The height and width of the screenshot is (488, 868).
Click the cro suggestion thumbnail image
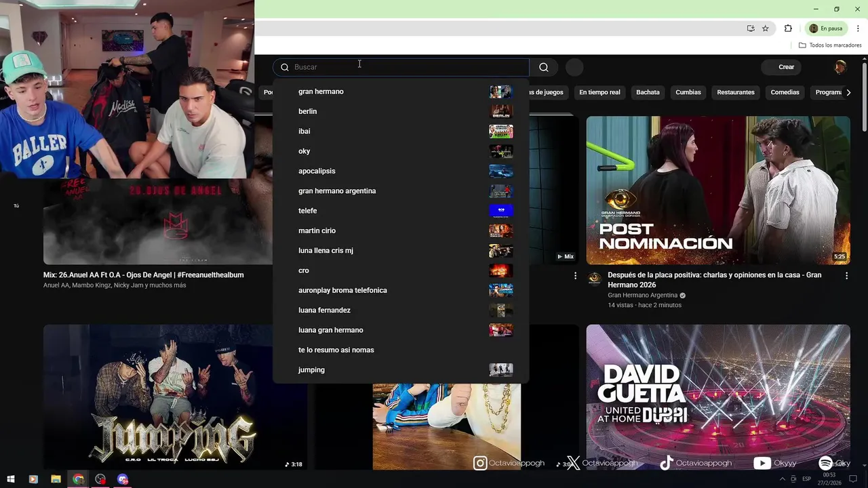pyautogui.click(x=501, y=270)
